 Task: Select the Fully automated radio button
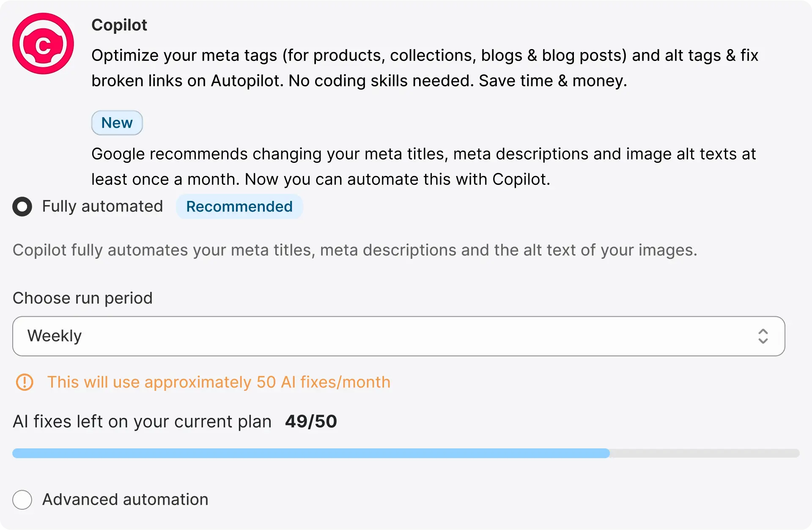click(22, 206)
